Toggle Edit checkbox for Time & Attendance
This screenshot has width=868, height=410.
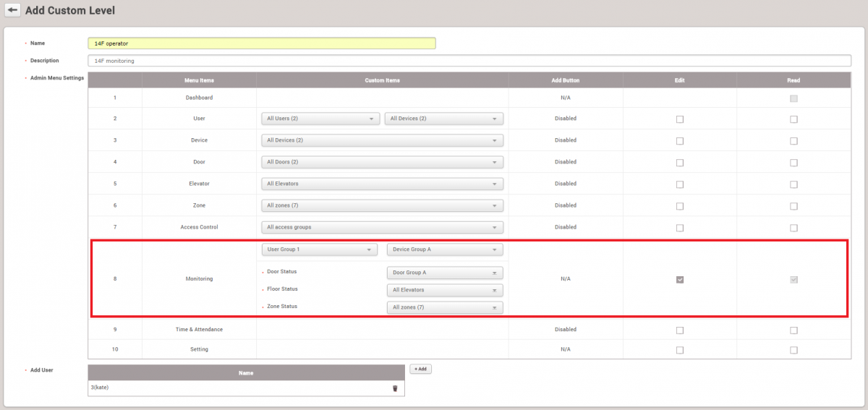point(679,330)
